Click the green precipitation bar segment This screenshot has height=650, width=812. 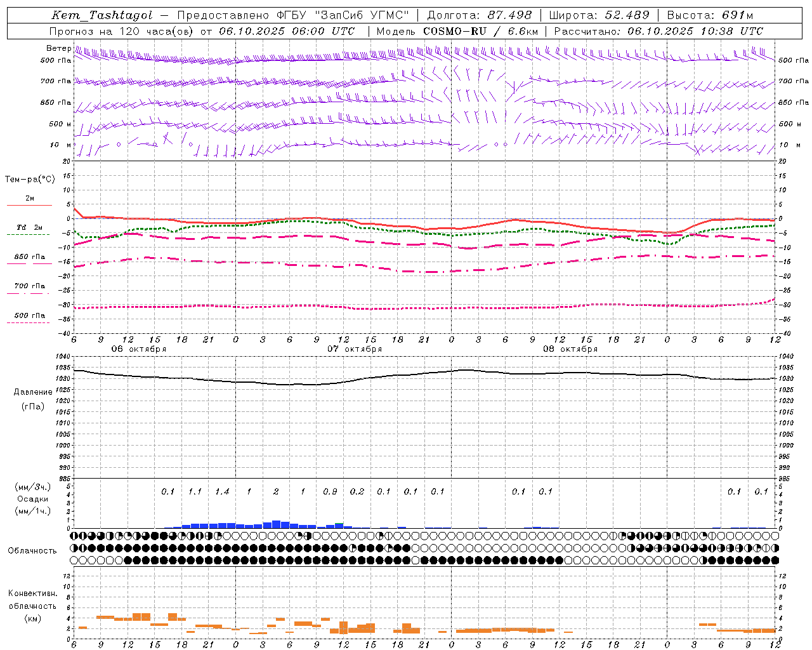click(339, 524)
